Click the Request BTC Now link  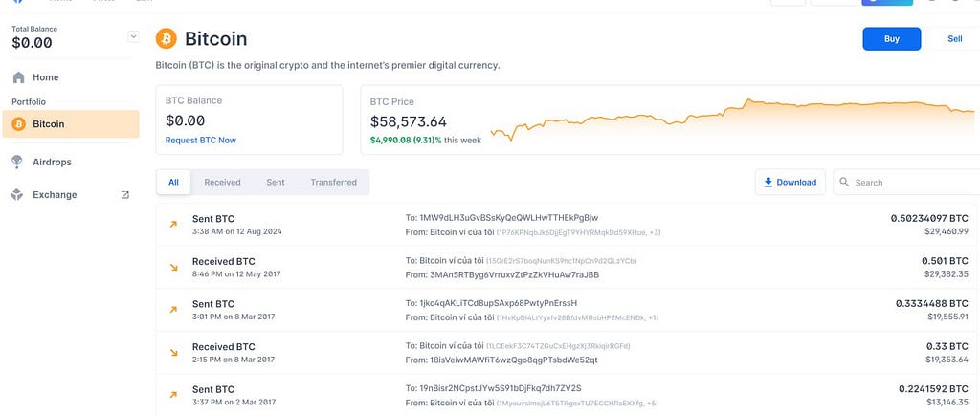tap(201, 141)
